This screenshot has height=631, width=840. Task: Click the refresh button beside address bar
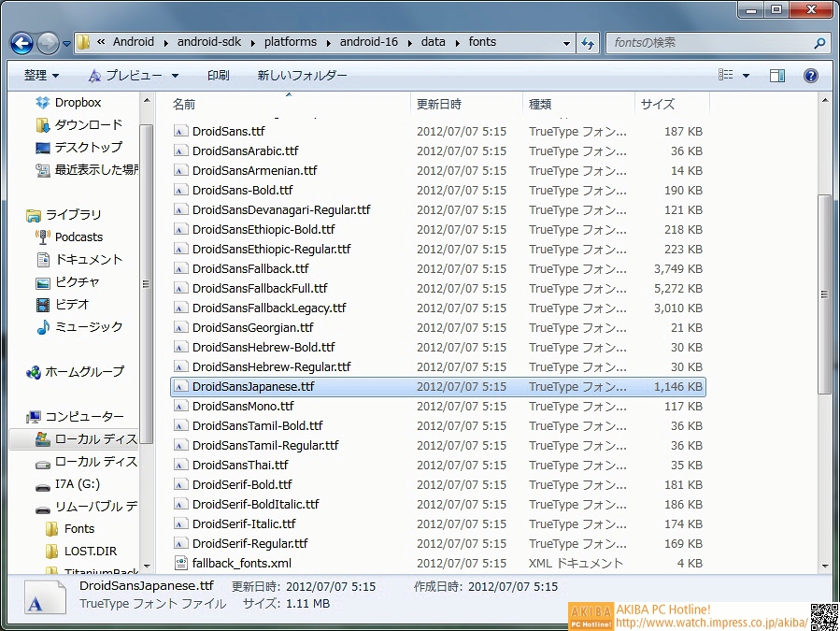[x=588, y=43]
